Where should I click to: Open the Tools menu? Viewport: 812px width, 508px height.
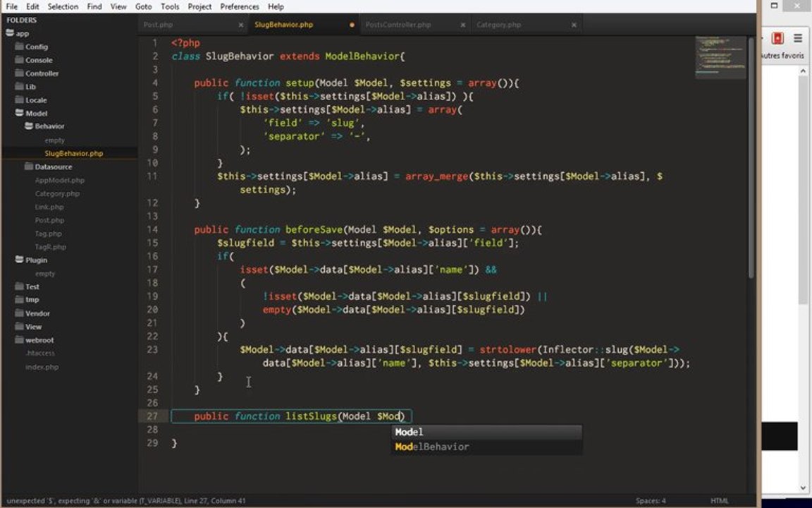click(x=170, y=7)
